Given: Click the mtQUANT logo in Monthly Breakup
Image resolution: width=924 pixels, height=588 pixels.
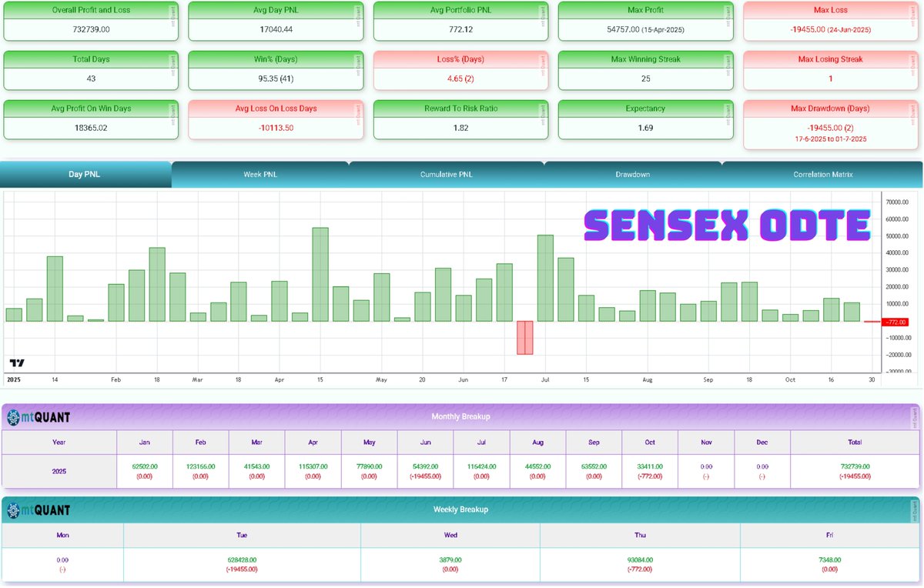Looking at the screenshot, I should tap(38, 417).
